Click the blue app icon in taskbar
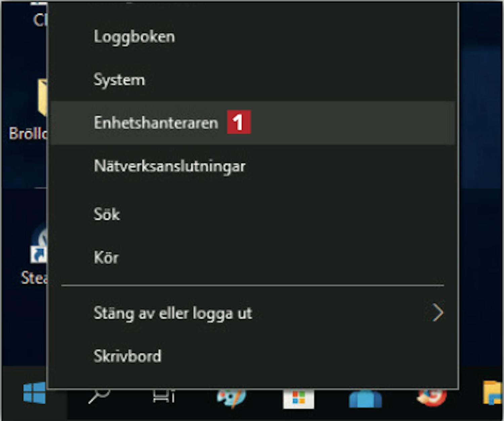This screenshot has width=504, height=421. 365,399
